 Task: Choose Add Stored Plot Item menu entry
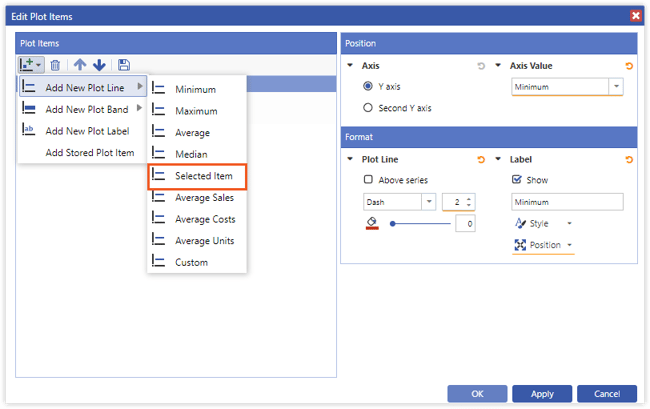click(83, 152)
